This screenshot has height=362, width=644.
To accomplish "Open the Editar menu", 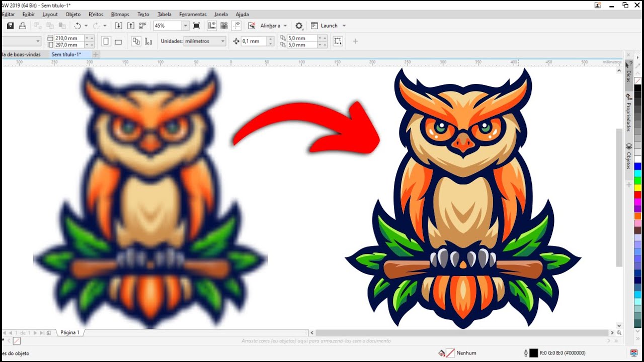I will (8, 15).
